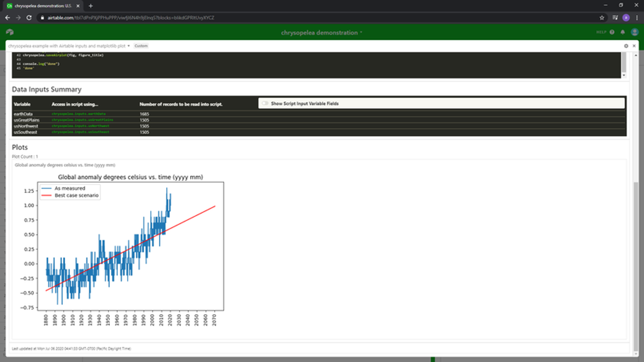644x362 pixels.
Task: Click the Custom badge
Action: 141,46
